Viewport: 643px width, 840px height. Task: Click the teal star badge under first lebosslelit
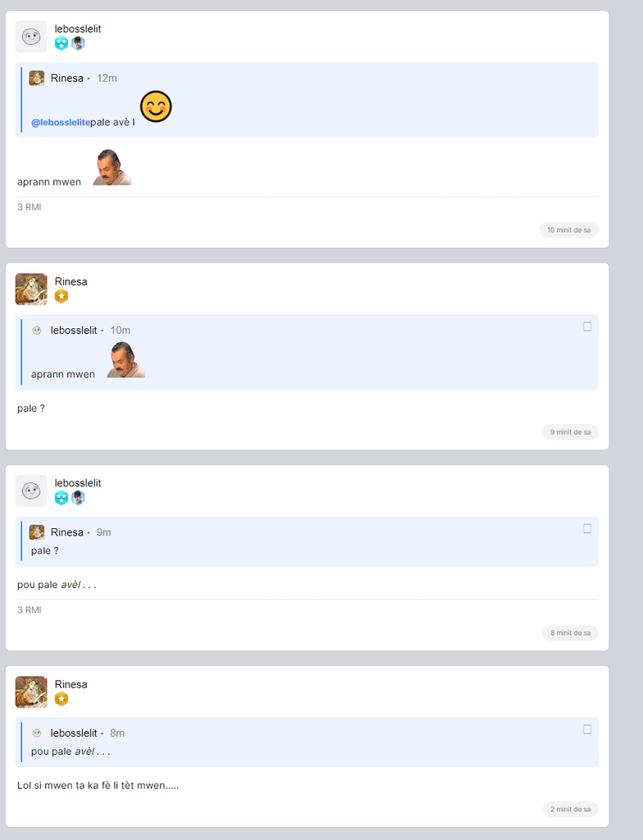pos(62,43)
